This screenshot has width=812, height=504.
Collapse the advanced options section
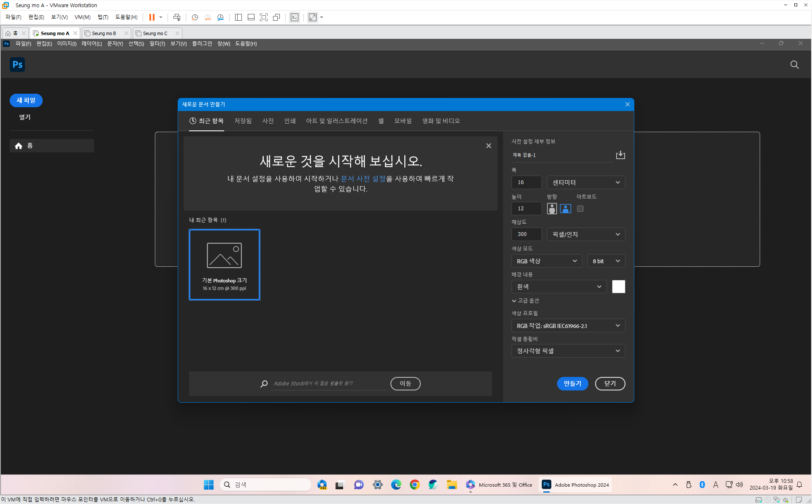coord(525,301)
